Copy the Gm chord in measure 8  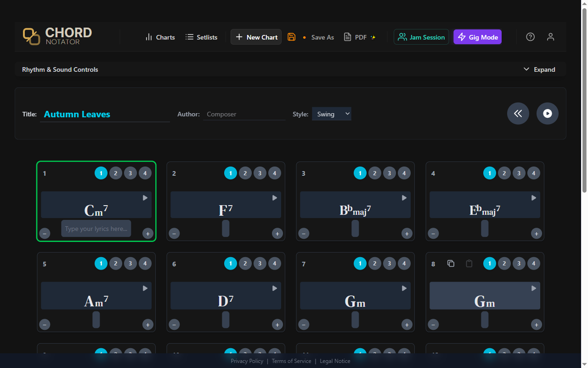tap(451, 263)
